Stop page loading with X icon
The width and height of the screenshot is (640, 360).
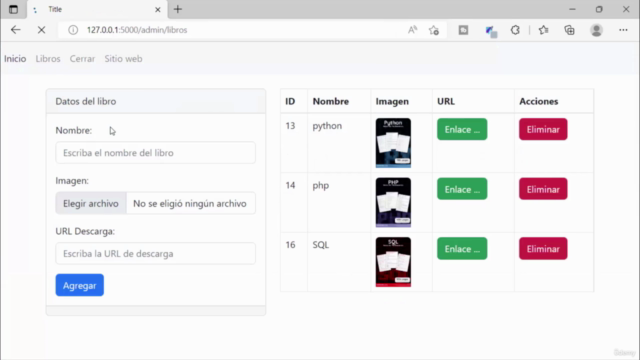[41, 30]
